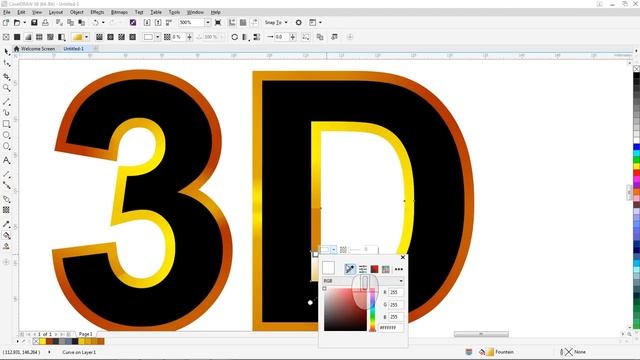The height and width of the screenshot is (360, 640).
Task: Click the New document icon
Action: point(6,22)
